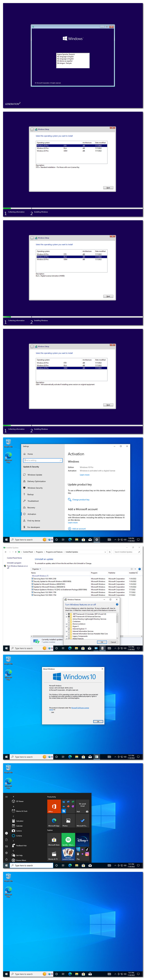The image size is (146, 980).
Task: Choose 'Ma langue : français' option
Action: pos(64,63)
